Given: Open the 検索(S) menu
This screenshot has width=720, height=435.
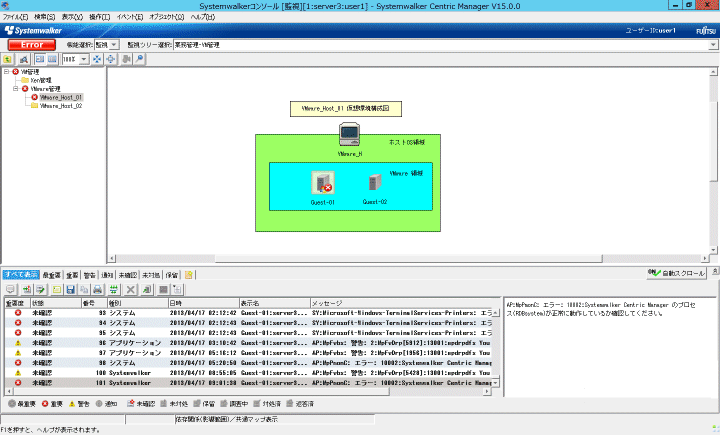Looking at the screenshot, I should 45,17.
